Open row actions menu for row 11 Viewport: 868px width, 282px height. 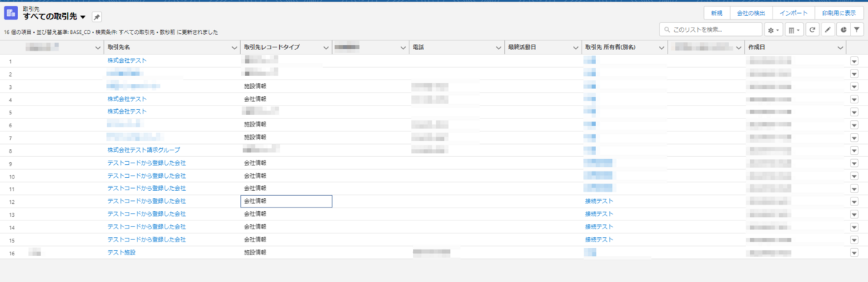pos(854,189)
